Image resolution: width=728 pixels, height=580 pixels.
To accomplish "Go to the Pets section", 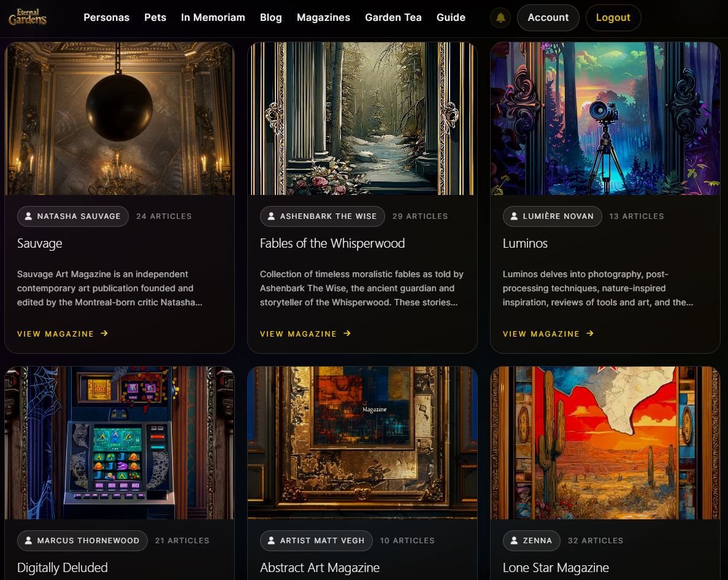I will (x=155, y=18).
